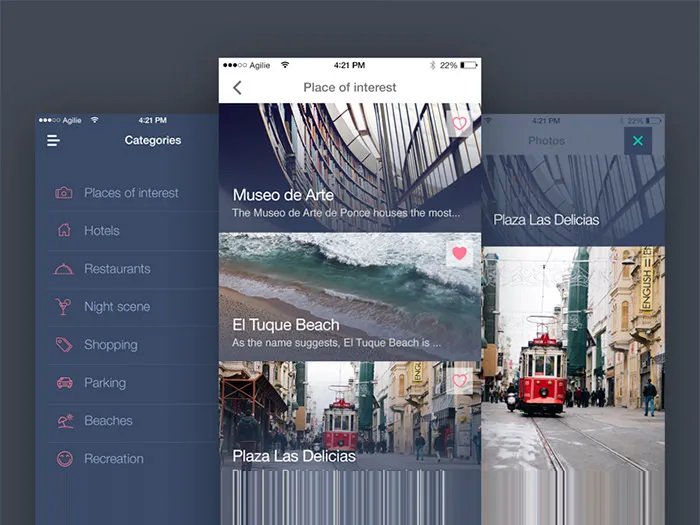The width and height of the screenshot is (700, 525).
Task: Tap the cocktail glass icon for Night scene
Action: tap(64, 307)
